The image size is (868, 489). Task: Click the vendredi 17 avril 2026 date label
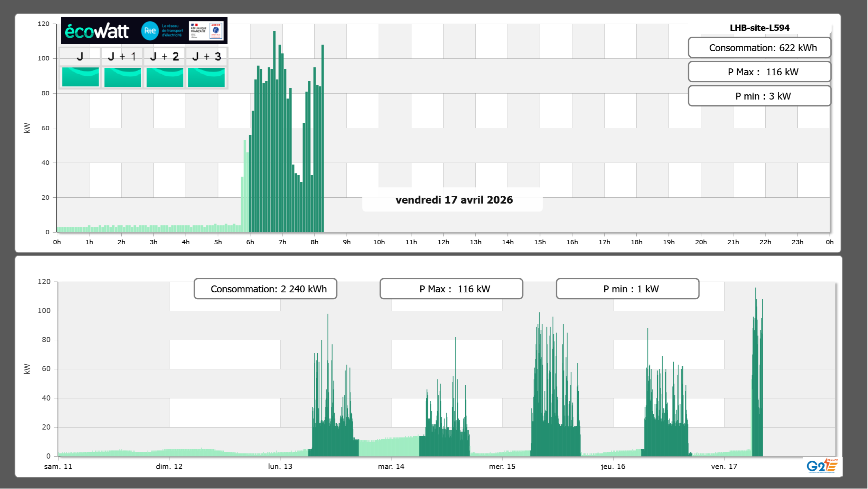(454, 200)
